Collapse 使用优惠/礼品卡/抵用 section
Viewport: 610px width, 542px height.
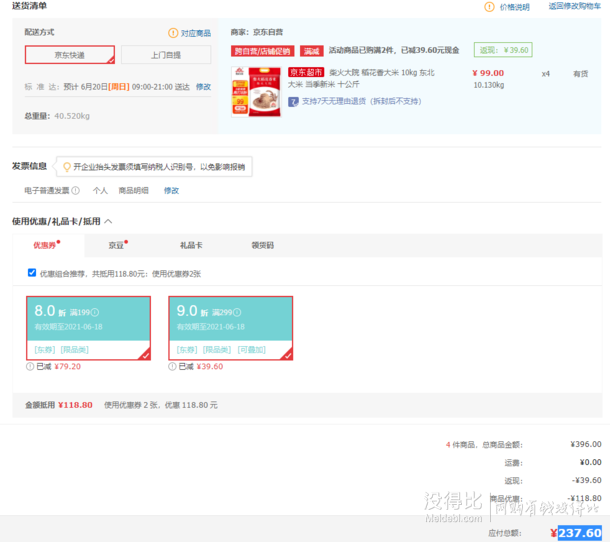[108, 221]
